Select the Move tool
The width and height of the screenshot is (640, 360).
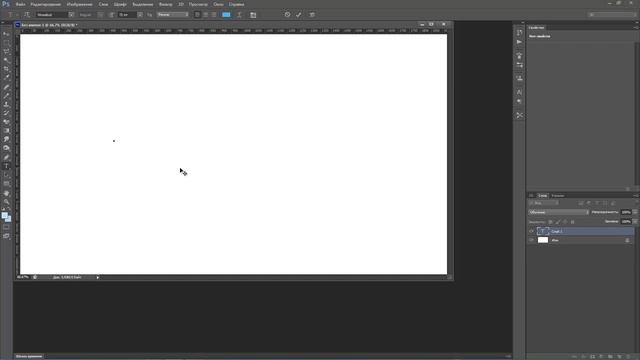pyautogui.click(x=6, y=34)
